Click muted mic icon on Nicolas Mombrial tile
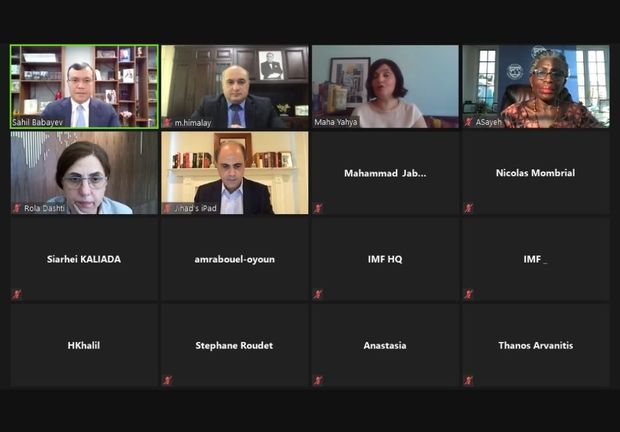The width and height of the screenshot is (620, 432). click(469, 208)
